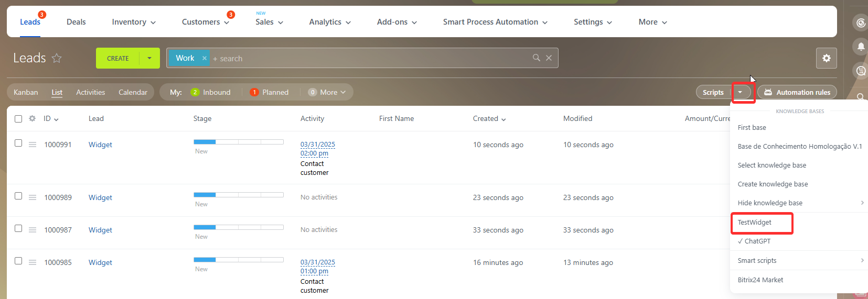Open the top circular icon in right sidebar

[861, 23]
